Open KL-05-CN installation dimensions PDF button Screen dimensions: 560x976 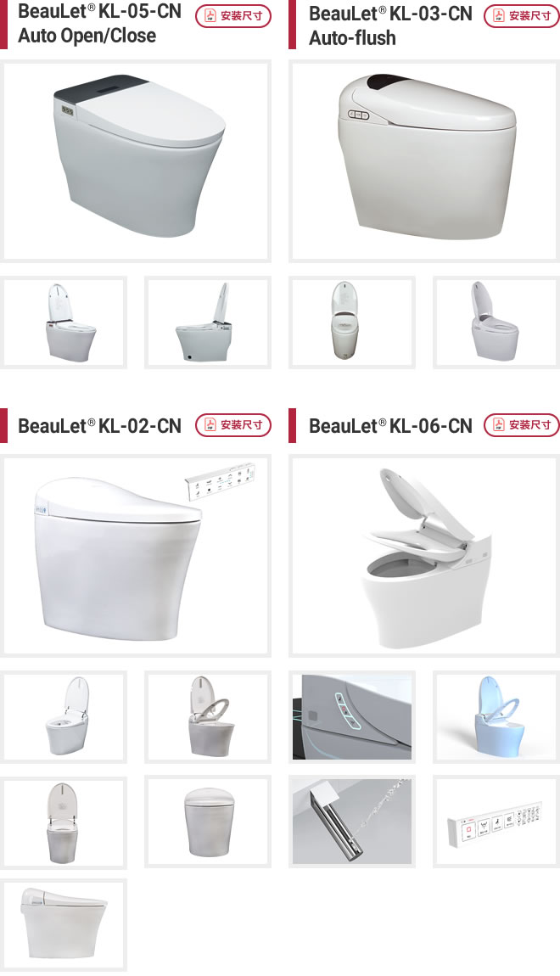[233, 16]
